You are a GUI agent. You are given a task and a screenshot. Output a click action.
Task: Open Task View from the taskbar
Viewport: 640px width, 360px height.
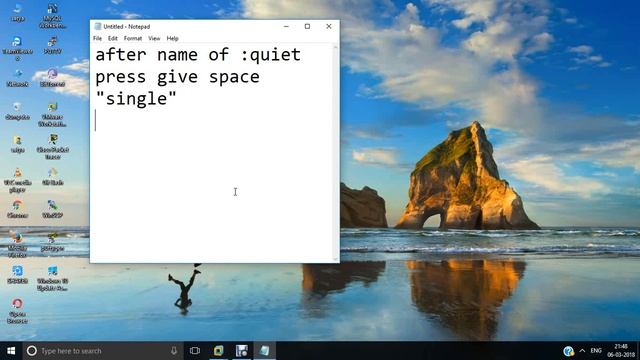(x=195, y=351)
